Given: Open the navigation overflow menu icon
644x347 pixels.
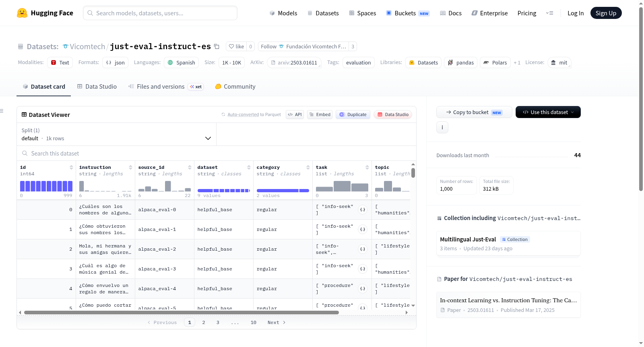Looking at the screenshot, I should pyautogui.click(x=549, y=13).
